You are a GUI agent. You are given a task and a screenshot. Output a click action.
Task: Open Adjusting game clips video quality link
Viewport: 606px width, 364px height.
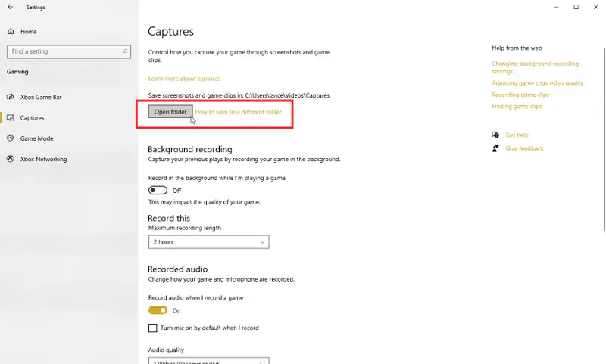tap(537, 83)
